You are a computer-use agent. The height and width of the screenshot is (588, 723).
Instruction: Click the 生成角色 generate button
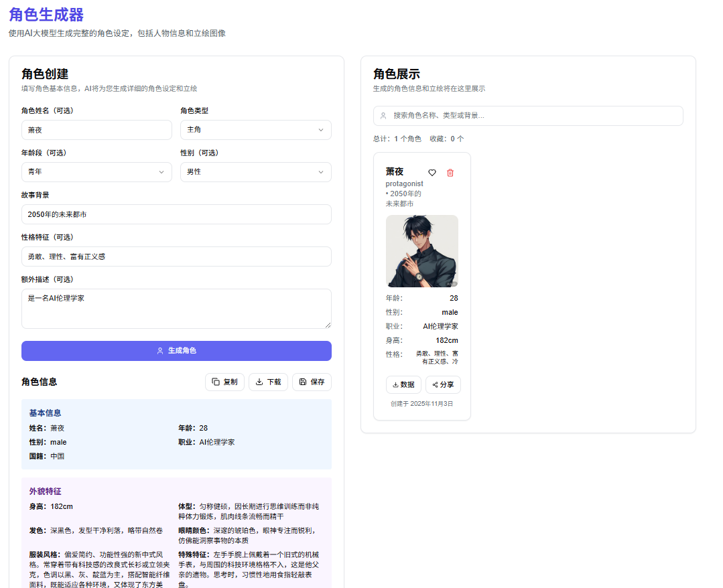pos(176,351)
